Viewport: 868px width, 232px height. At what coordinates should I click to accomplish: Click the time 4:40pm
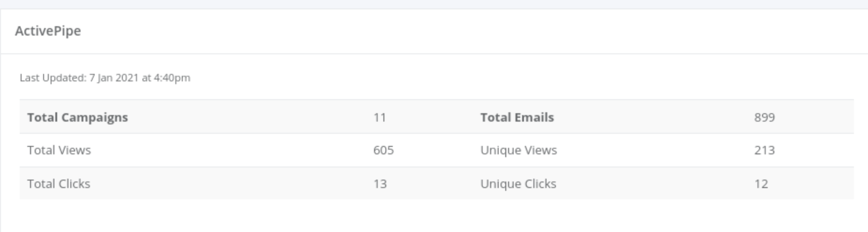coord(172,78)
